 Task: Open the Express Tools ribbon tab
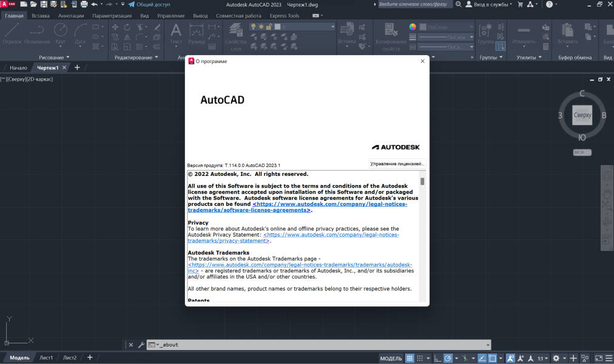coord(285,16)
